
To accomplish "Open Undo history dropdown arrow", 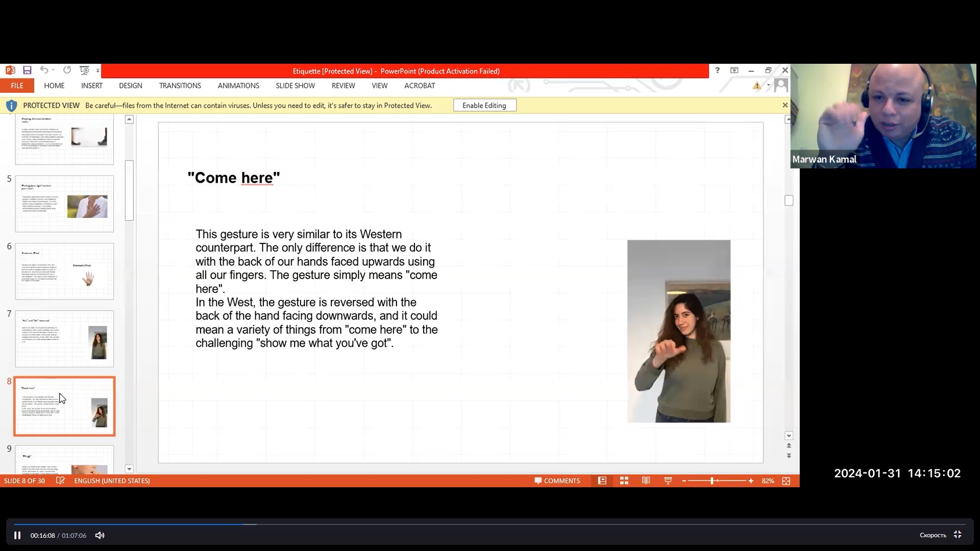I will (x=53, y=71).
